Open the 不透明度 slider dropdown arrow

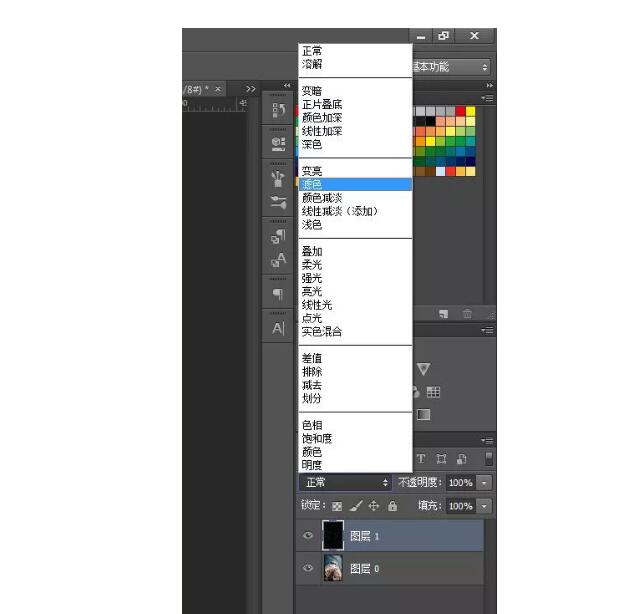tap(484, 483)
